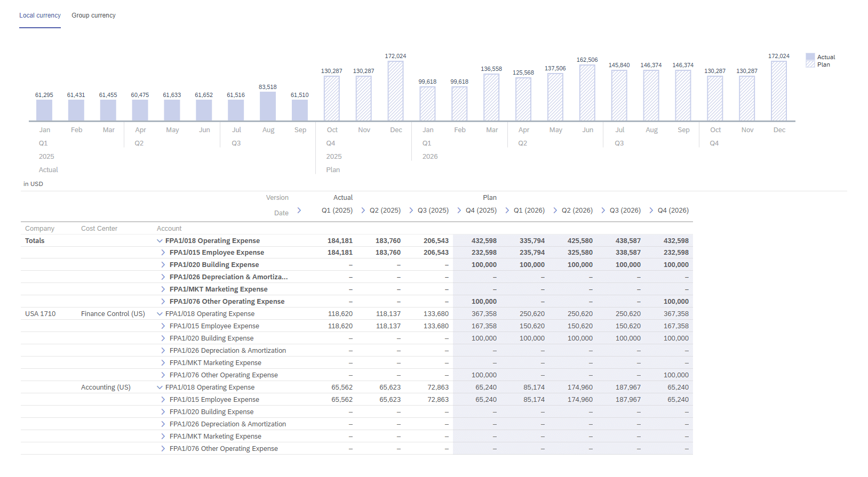Click Totals Q3 (2025) value 206,543

[436, 241]
